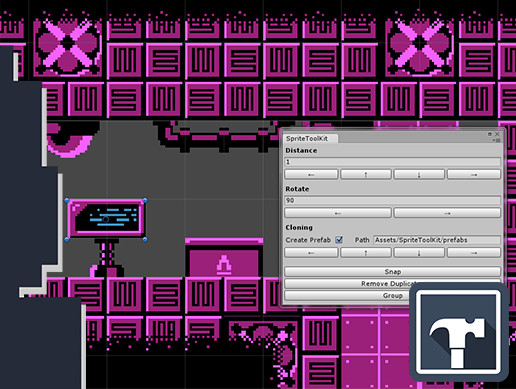Click the Rotate section label
Image resolution: width=516 pixels, height=389 pixels.
click(x=297, y=189)
